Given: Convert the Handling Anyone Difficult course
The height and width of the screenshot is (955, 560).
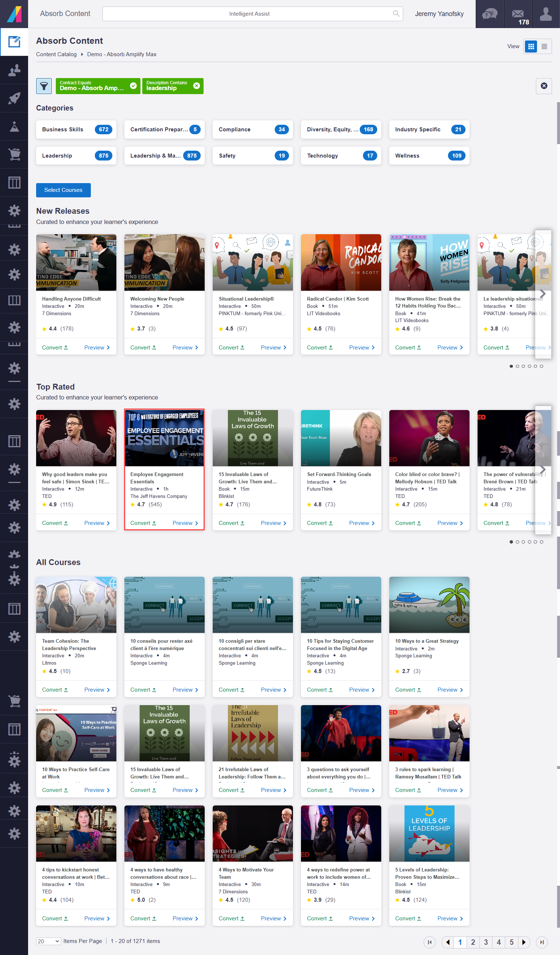Looking at the screenshot, I should tap(55, 348).
